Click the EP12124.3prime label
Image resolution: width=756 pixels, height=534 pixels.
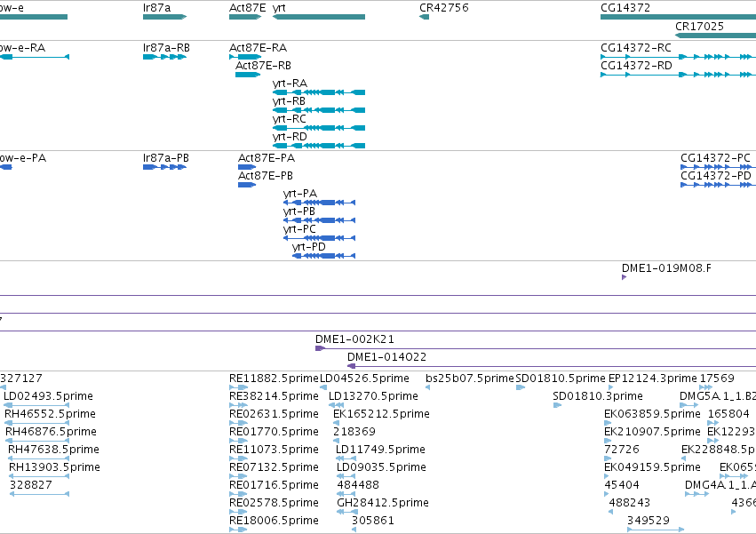pyautogui.click(x=653, y=379)
